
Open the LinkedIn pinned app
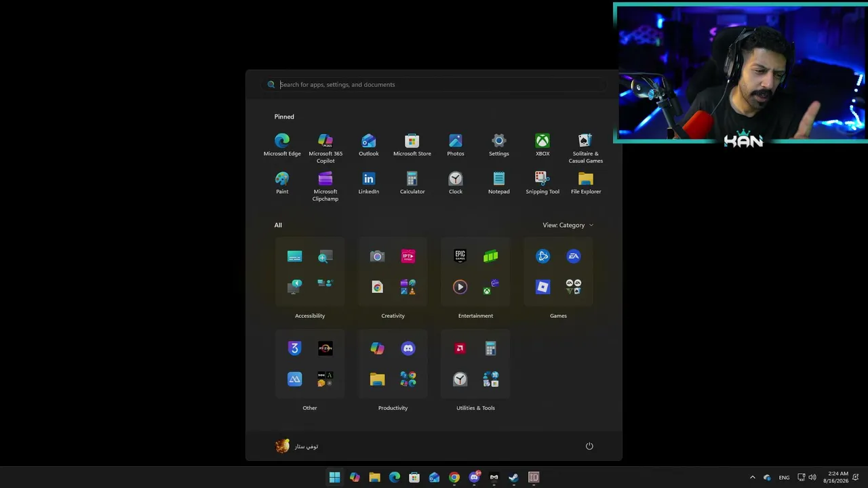coord(369,183)
